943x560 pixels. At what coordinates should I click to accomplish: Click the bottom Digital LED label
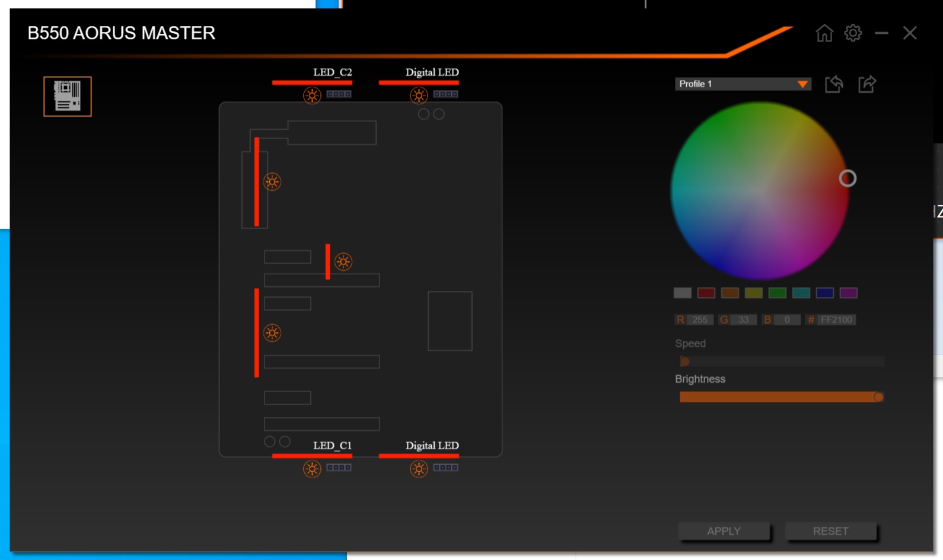tap(432, 446)
